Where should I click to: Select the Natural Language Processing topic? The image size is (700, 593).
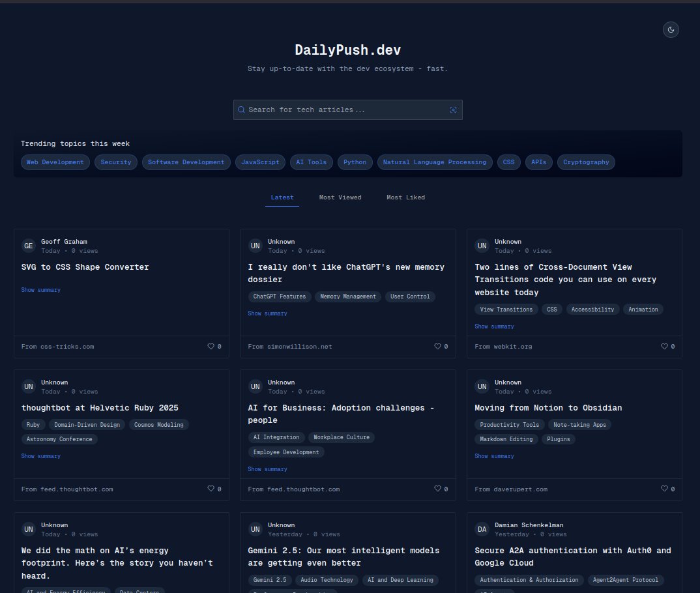coord(435,162)
